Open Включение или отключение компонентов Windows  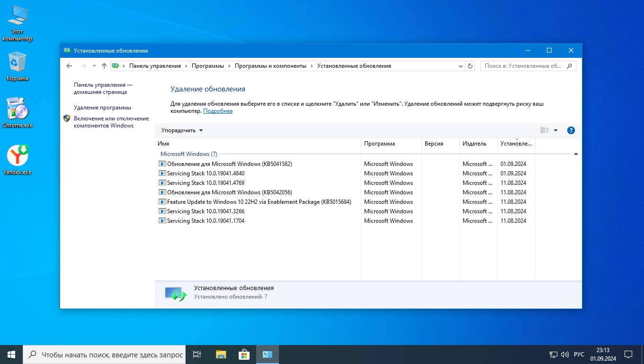(111, 122)
